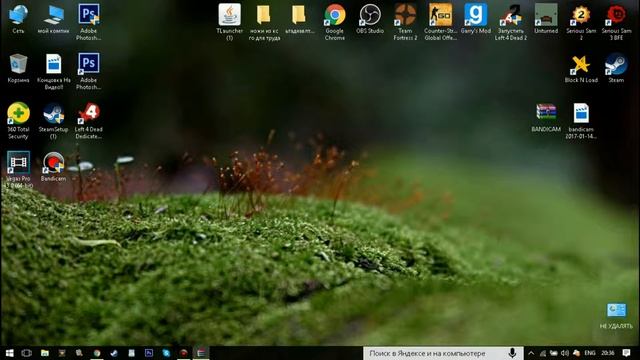This screenshot has width=640, height=360.
Task: Open the folder next to Google Chrome
Action: (299, 19)
